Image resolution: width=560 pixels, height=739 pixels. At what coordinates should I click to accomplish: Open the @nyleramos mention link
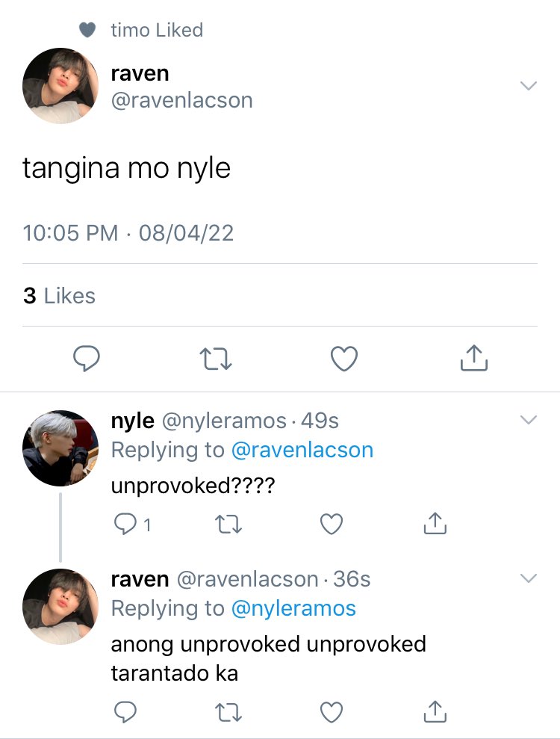(x=293, y=608)
